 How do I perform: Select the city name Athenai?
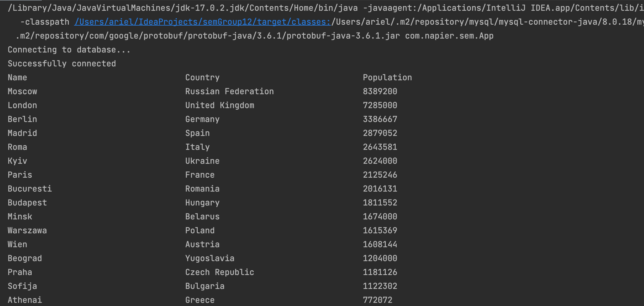click(25, 300)
